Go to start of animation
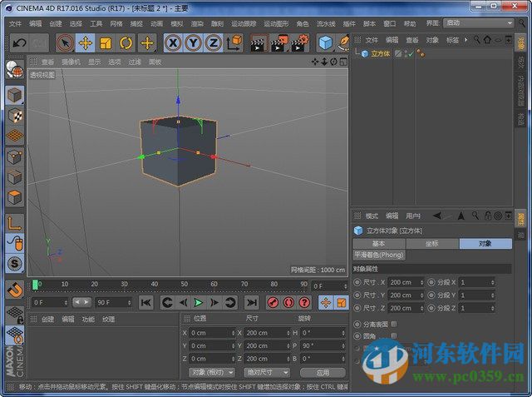Screen dimensions: 532x397 (x=146, y=302)
